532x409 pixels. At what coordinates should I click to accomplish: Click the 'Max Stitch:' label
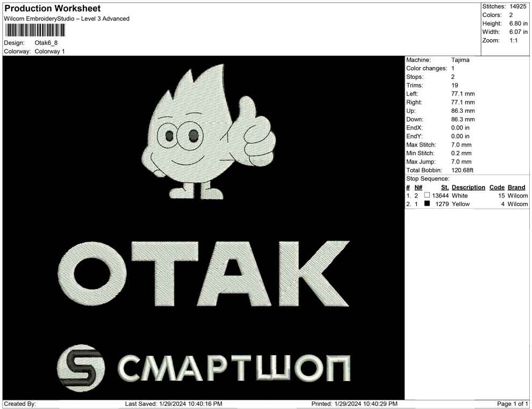(x=421, y=145)
